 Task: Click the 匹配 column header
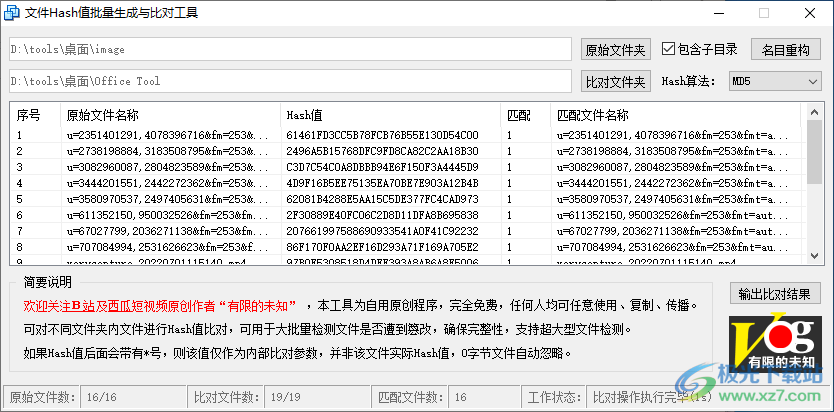click(526, 115)
